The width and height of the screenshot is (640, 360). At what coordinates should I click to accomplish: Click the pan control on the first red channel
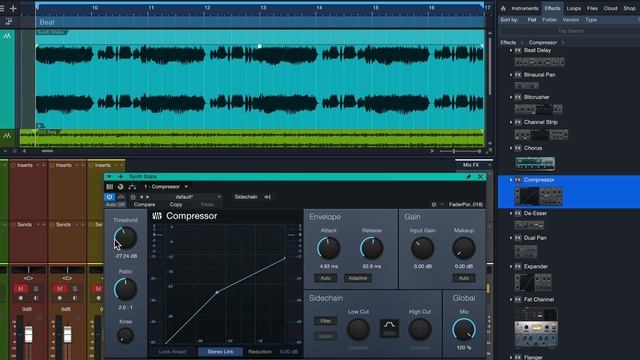coord(29,270)
